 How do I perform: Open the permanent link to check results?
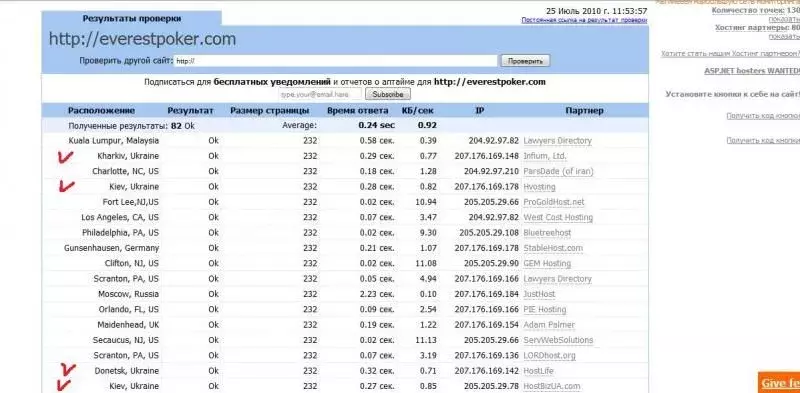[584, 20]
